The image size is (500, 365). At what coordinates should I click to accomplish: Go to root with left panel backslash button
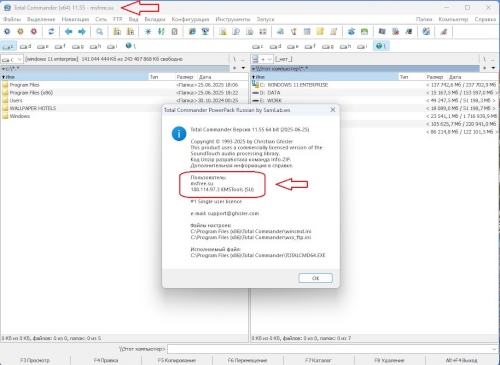tap(234, 59)
